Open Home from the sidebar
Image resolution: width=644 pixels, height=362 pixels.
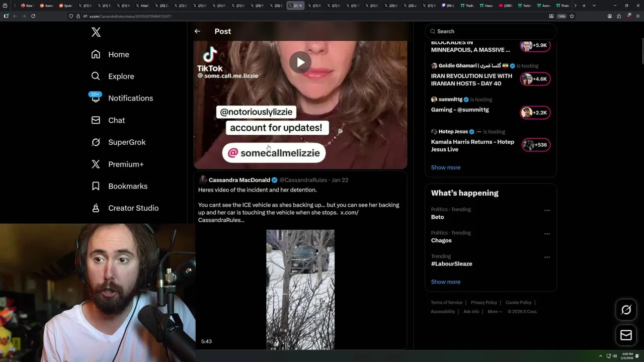click(x=118, y=54)
